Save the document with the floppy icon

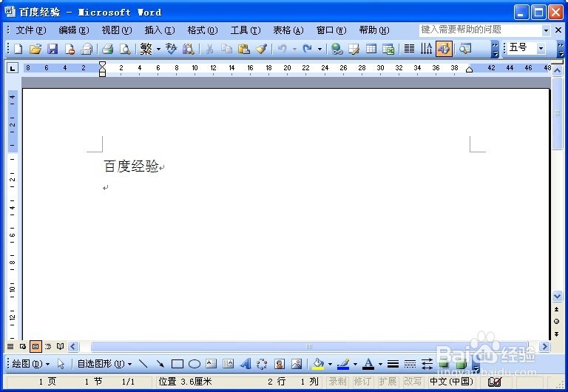coord(53,49)
